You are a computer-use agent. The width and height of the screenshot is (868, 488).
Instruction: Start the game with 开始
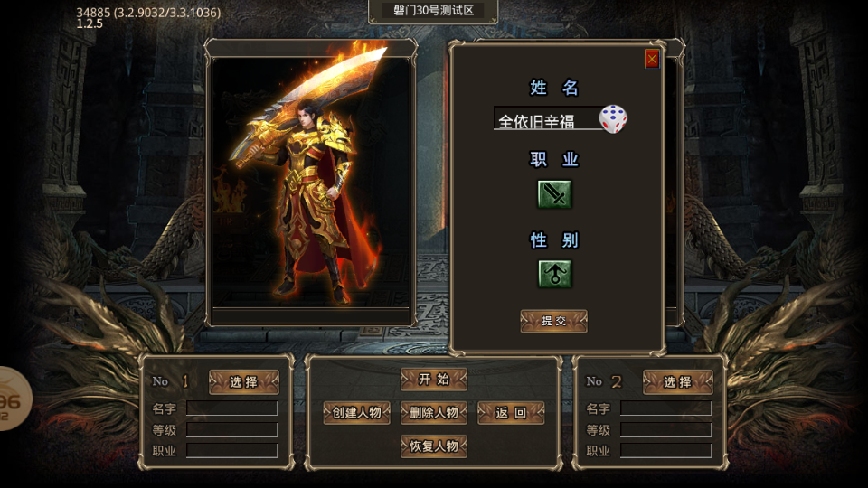point(434,380)
